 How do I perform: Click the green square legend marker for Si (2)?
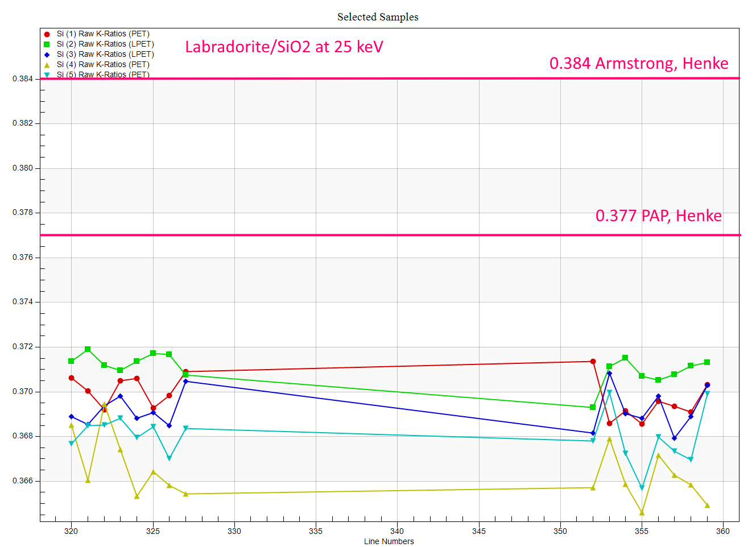pyautogui.click(x=47, y=44)
